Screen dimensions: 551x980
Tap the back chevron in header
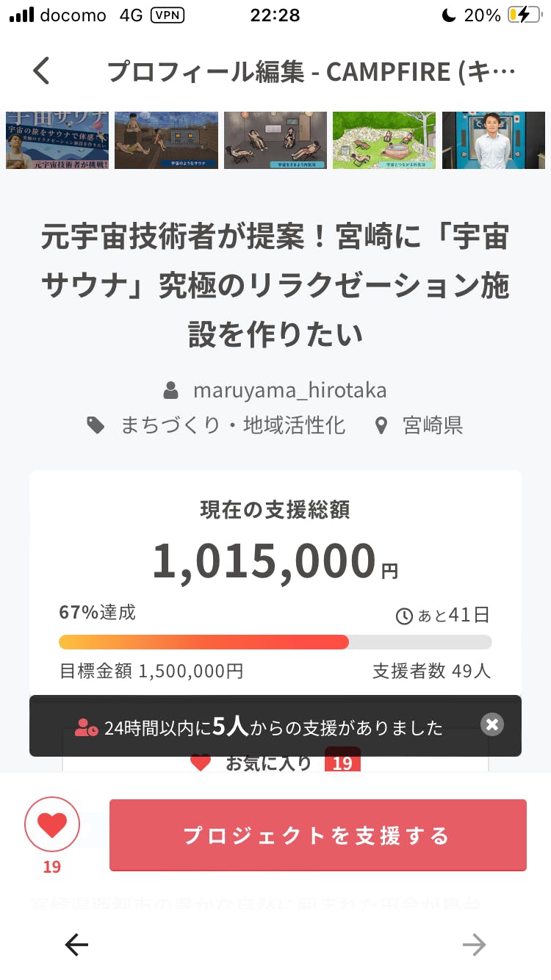pos(42,71)
